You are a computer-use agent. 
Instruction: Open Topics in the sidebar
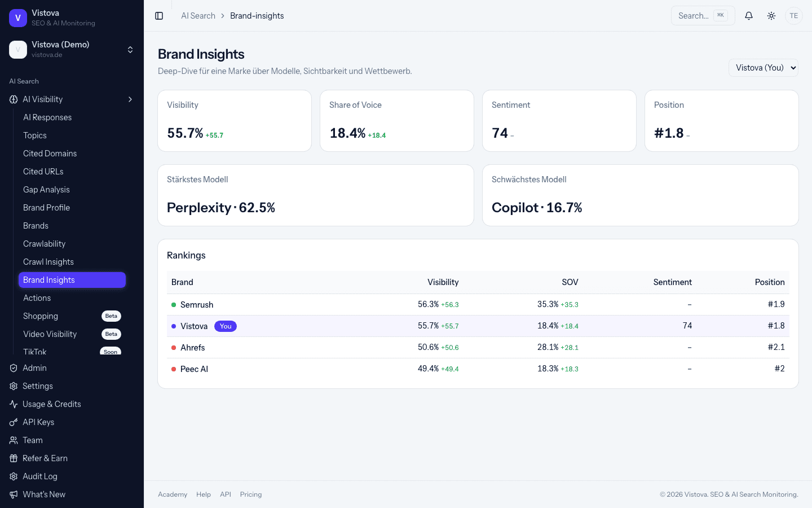click(72, 135)
